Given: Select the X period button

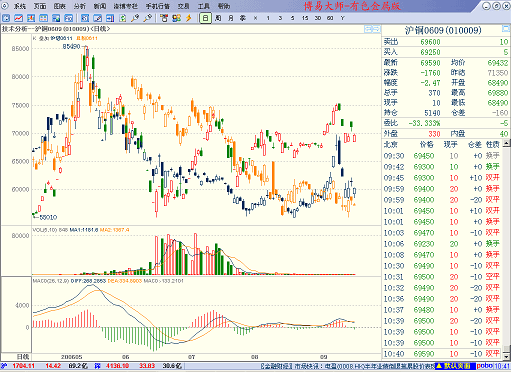Looking at the screenshot, I should (x=256, y=18).
